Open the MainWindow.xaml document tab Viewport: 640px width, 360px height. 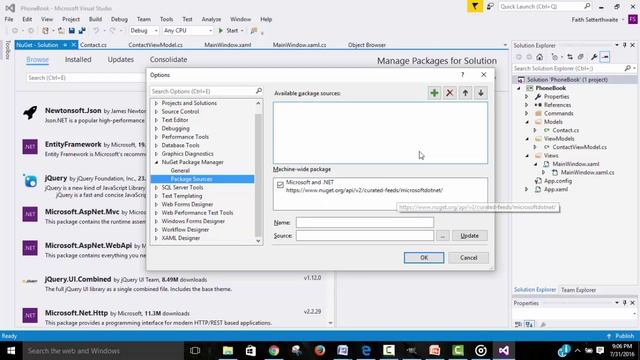coord(227,45)
